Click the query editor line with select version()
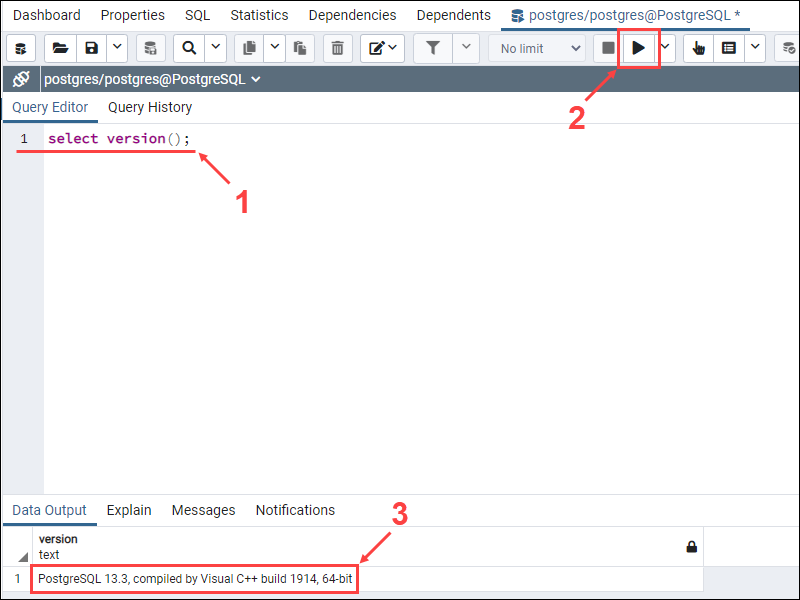This screenshot has width=800, height=600. (x=118, y=139)
